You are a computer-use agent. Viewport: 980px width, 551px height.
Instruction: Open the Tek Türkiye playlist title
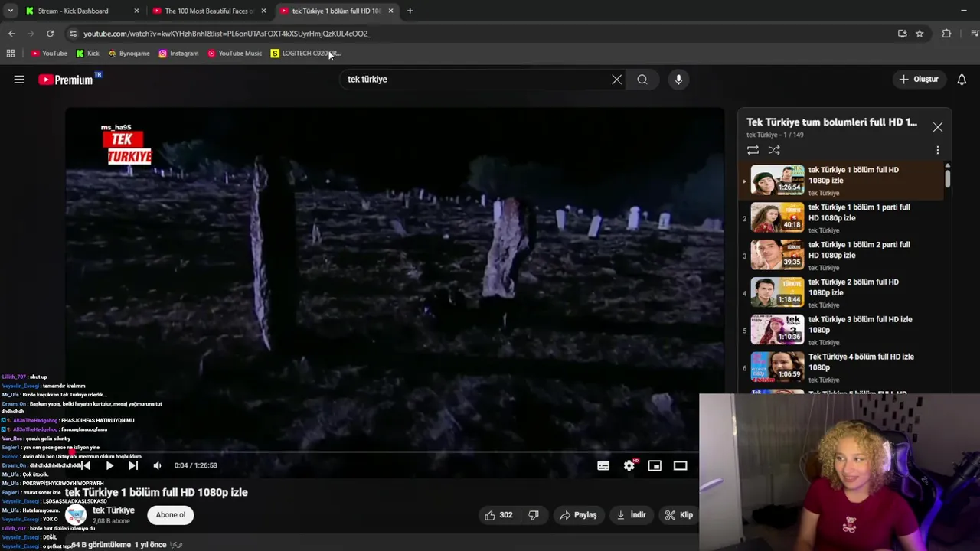click(831, 122)
